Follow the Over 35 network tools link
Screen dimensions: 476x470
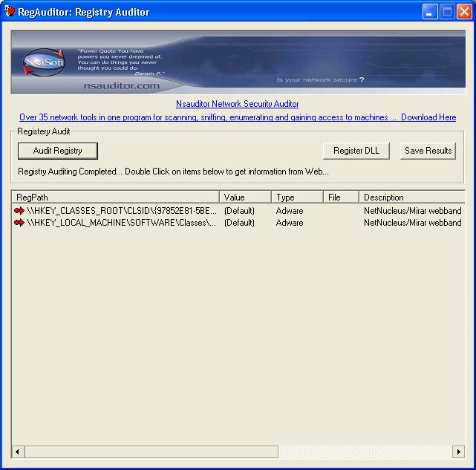click(x=208, y=117)
